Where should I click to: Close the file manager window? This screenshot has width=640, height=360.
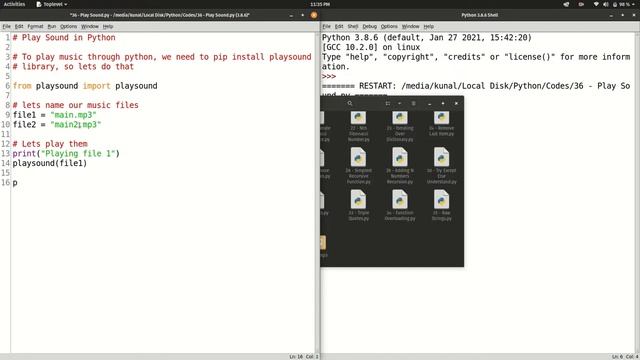(456, 104)
